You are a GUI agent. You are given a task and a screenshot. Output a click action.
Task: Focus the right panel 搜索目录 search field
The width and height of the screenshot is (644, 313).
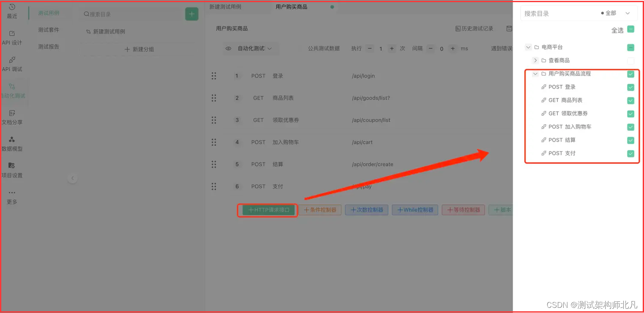(558, 13)
